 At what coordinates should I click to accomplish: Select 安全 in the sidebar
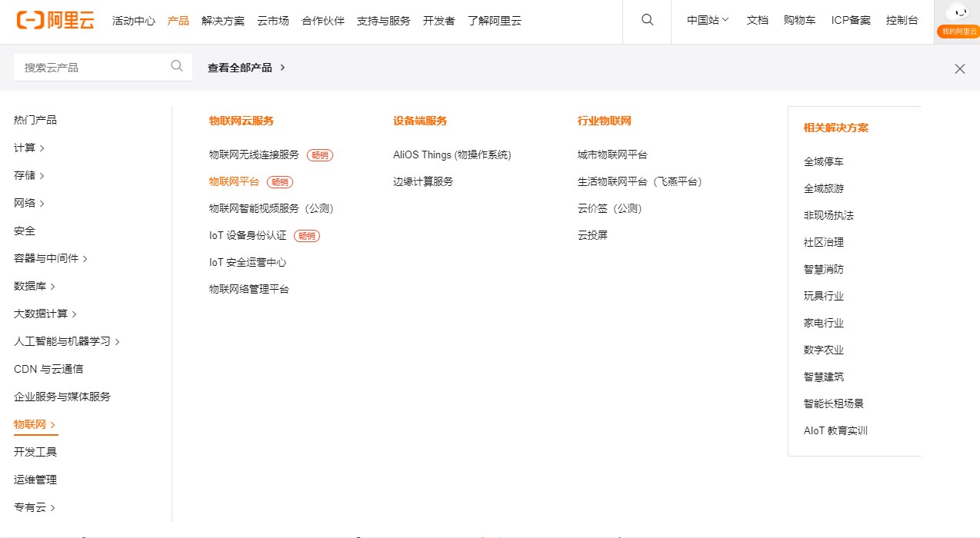[x=25, y=231]
